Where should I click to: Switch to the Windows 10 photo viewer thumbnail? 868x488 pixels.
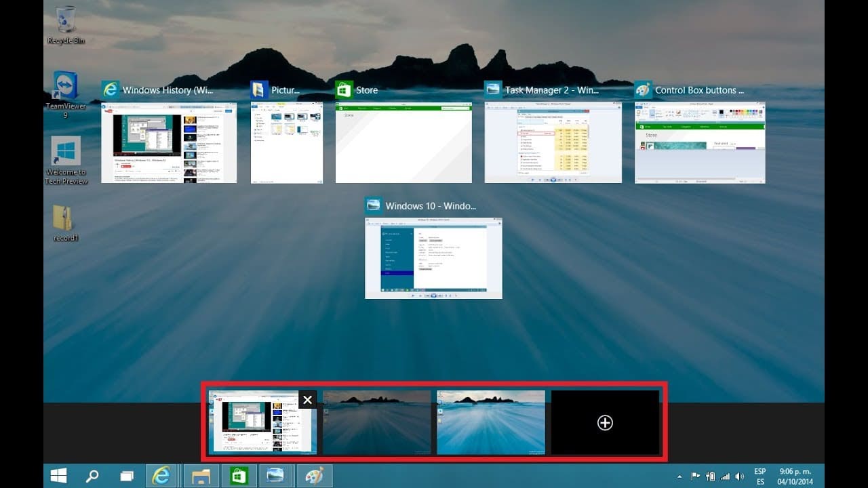coord(433,258)
